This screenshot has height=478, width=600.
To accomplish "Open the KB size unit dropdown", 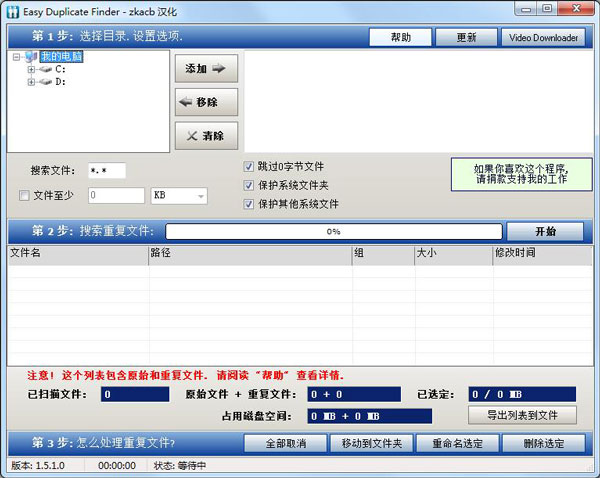I will 179,196.
